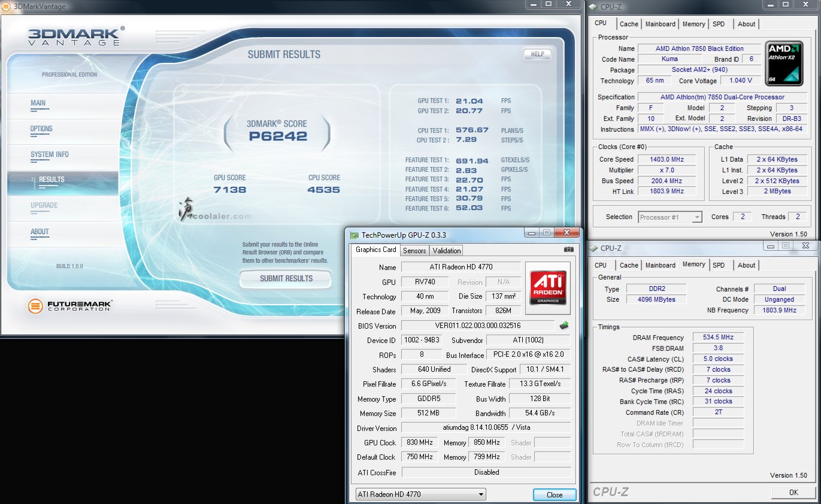Click the Feature Test 1 691.94 result
This screenshot has height=504, width=821.
[472, 161]
